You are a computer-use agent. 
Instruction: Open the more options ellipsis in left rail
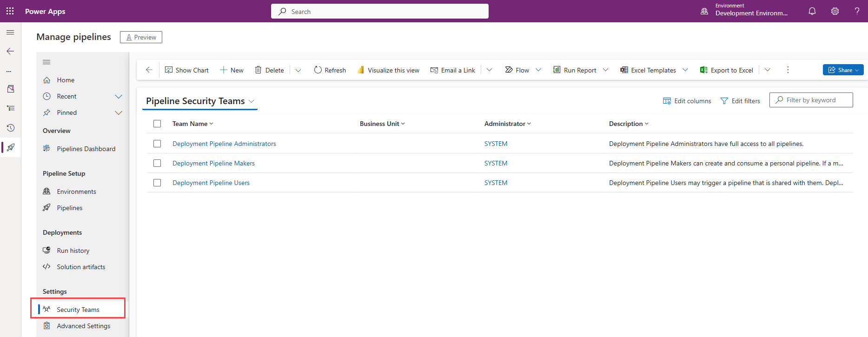[9, 72]
